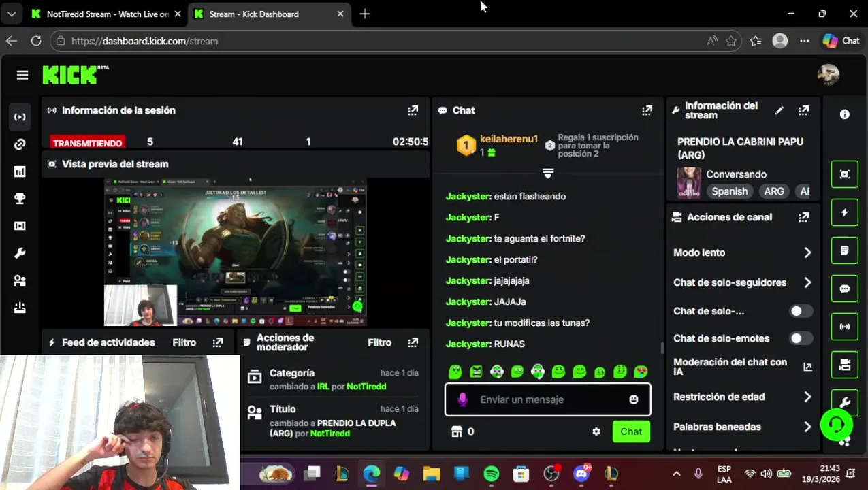Click the info icon in right toolbar
This screenshot has width=868, height=490.
(x=845, y=114)
